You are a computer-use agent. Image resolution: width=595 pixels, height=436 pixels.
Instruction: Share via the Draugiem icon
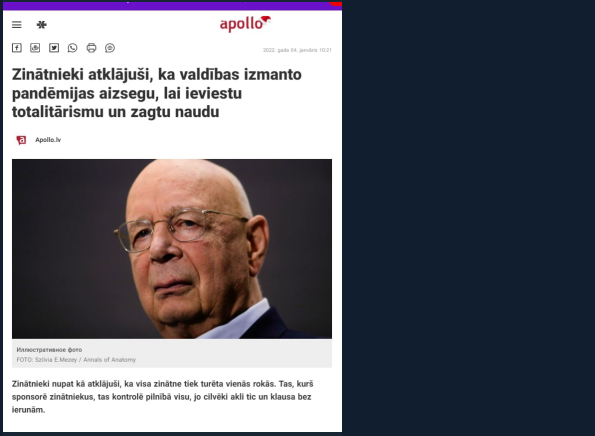tap(35, 48)
